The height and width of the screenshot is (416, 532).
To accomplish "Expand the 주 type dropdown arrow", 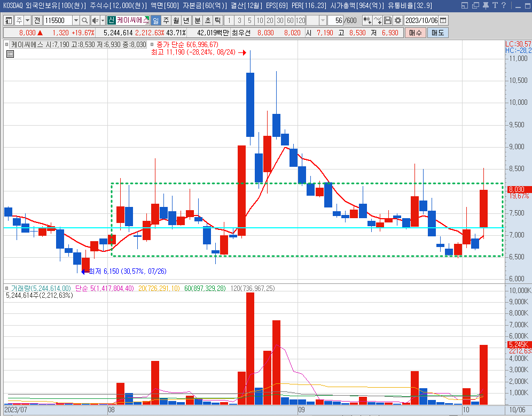I will 27,21.
